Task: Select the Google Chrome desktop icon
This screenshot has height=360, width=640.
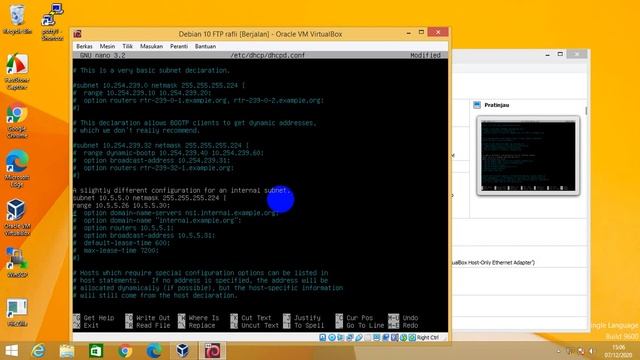Action: pyautogui.click(x=17, y=121)
